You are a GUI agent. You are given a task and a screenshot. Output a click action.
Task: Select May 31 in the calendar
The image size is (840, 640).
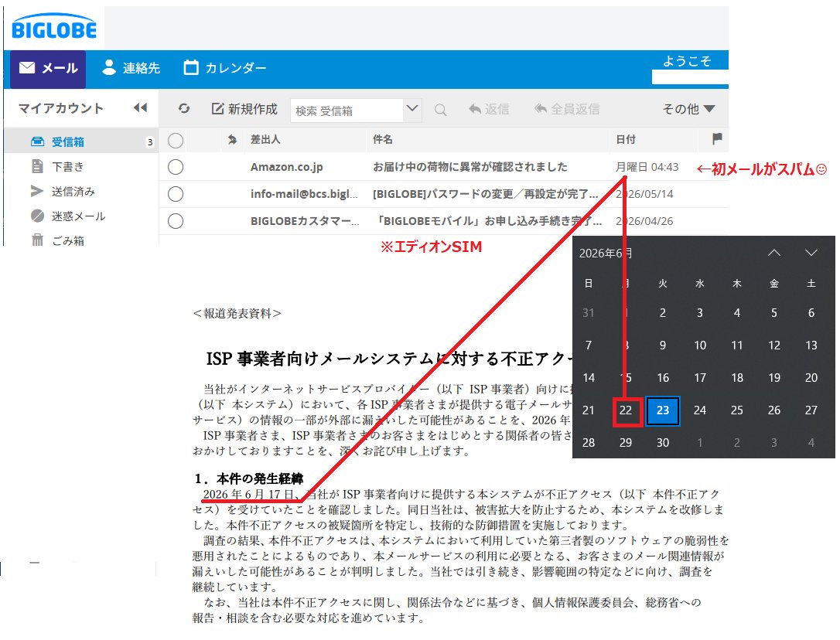[588, 313]
